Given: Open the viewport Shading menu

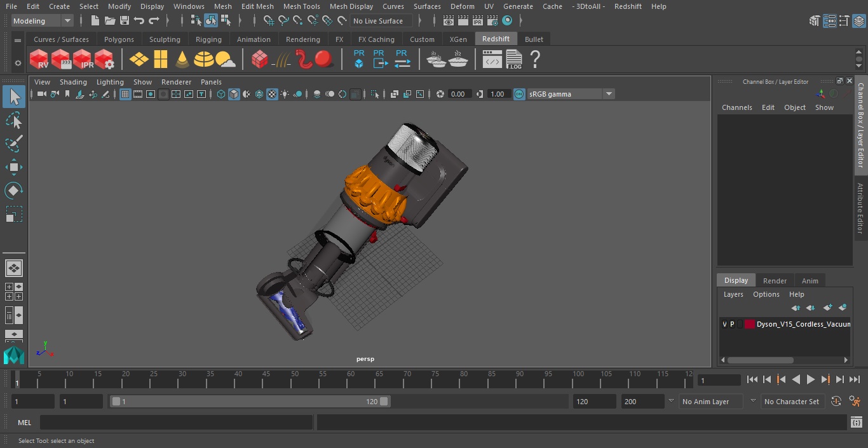Looking at the screenshot, I should (x=73, y=82).
